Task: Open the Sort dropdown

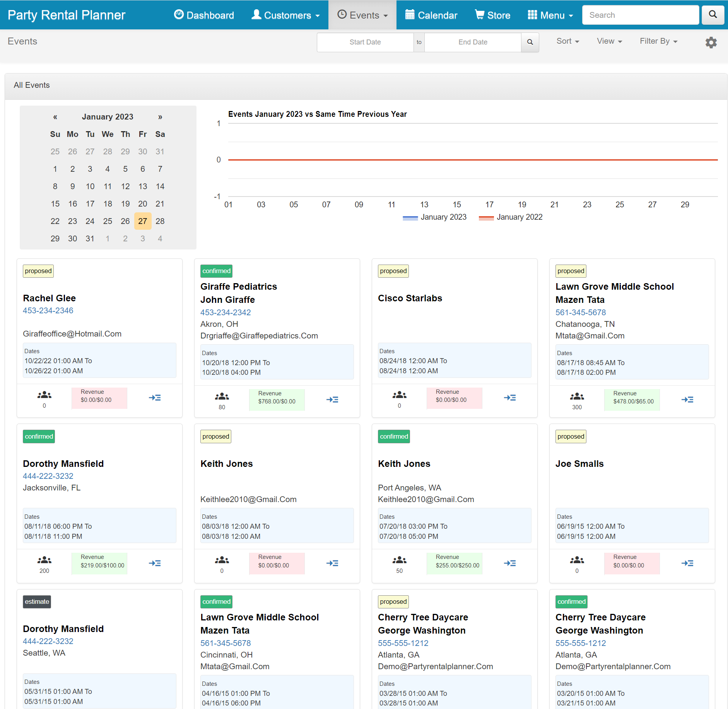Action: tap(568, 41)
